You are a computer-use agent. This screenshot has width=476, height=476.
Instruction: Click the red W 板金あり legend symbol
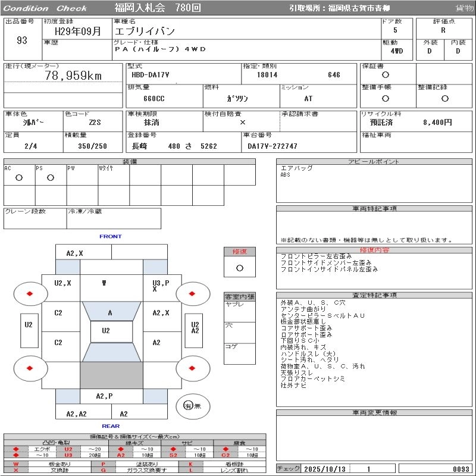(16, 464)
